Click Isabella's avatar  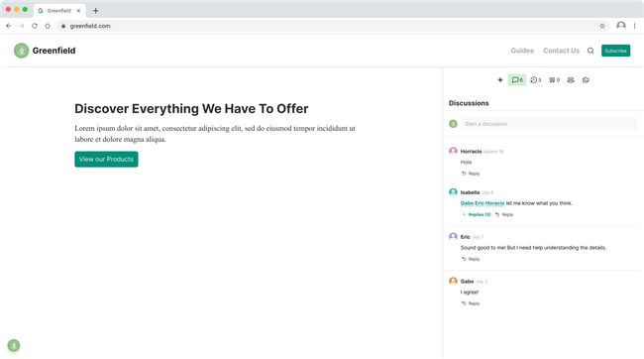453,192
